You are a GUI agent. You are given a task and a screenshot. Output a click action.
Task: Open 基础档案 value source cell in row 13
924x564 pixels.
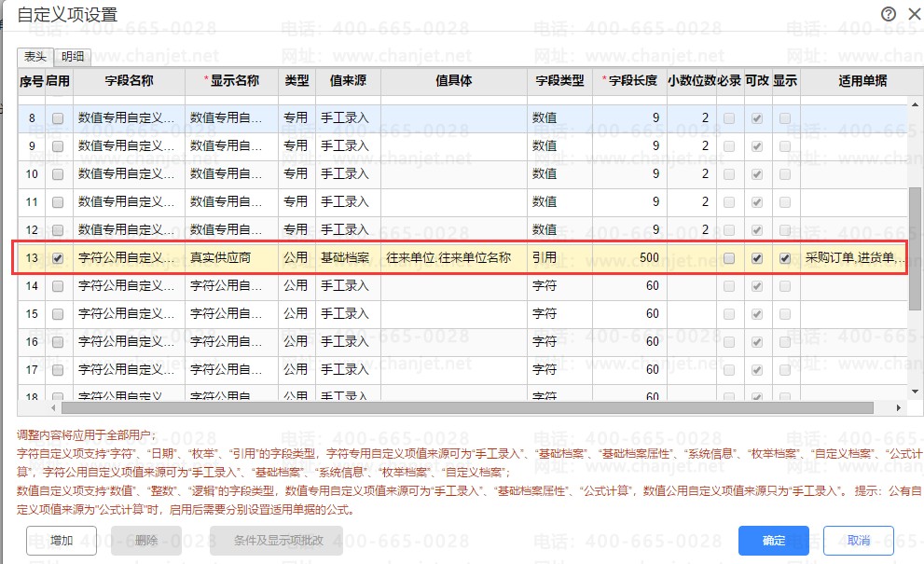click(x=348, y=257)
